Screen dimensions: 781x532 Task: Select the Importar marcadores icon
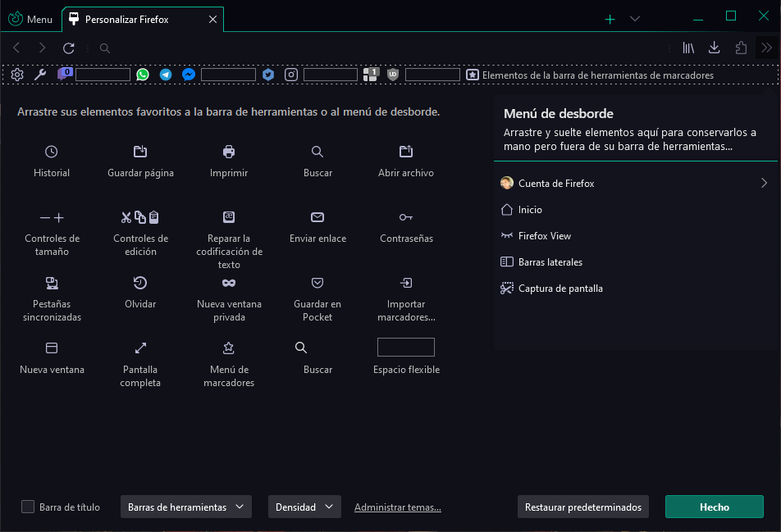pos(406,283)
